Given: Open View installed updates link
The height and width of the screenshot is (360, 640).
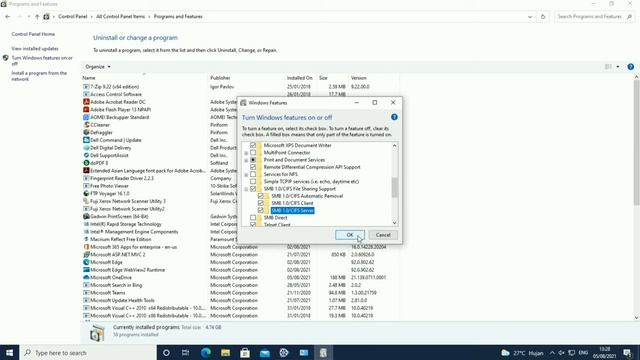Looking at the screenshot, I should click(x=35, y=49).
